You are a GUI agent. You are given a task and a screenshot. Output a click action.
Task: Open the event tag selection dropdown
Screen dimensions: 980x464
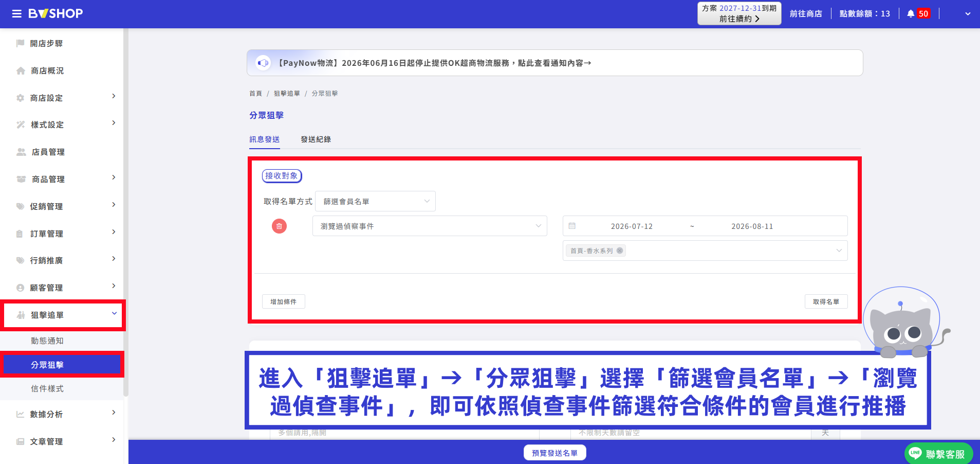(705, 251)
